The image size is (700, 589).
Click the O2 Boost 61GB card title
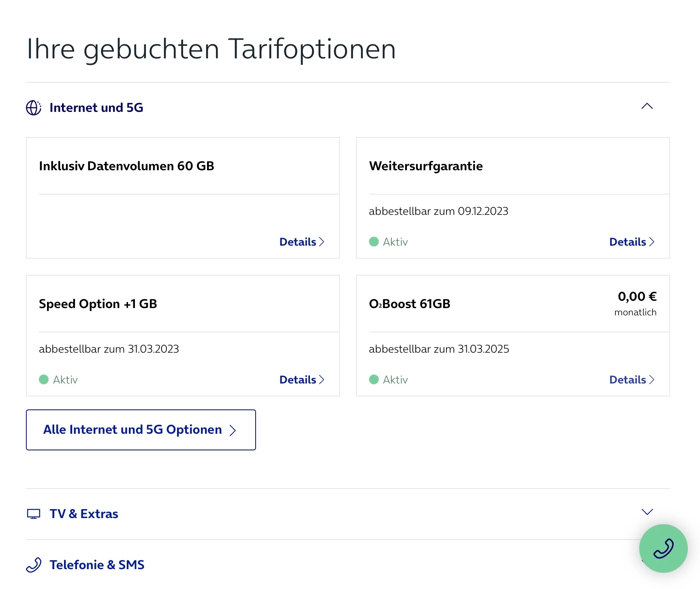[410, 304]
